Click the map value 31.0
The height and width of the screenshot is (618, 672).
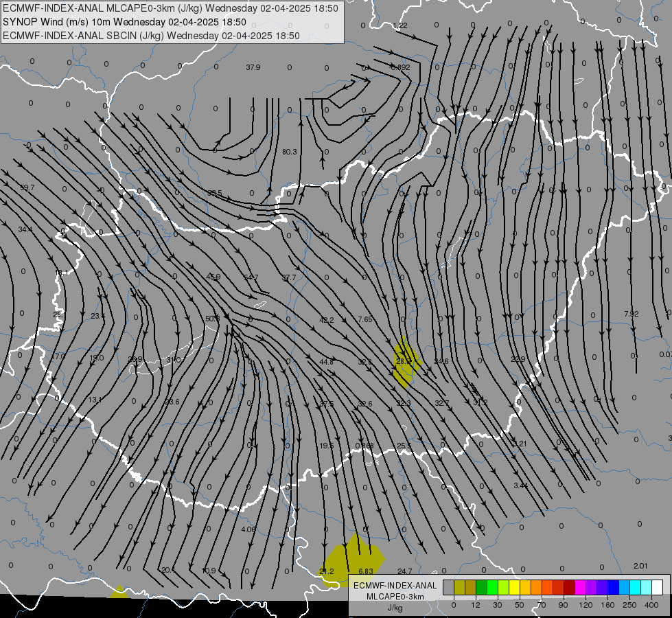(x=173, y=360)
